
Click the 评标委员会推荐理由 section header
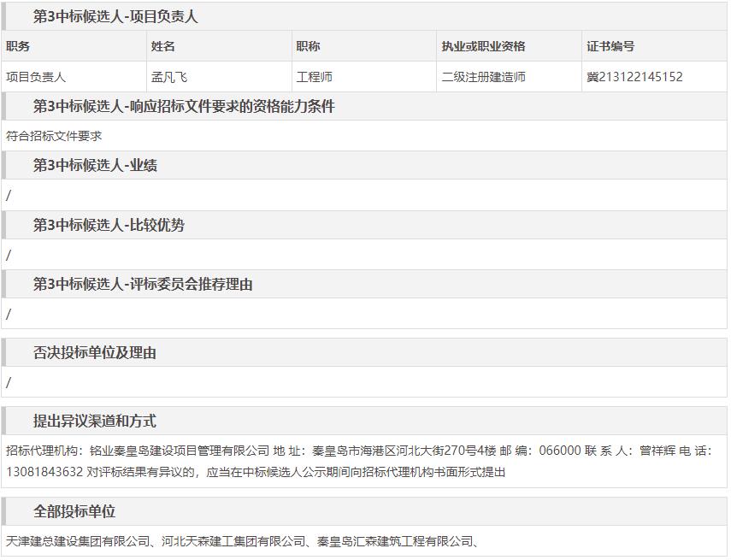pyautogui.click(x=143, y=285)
